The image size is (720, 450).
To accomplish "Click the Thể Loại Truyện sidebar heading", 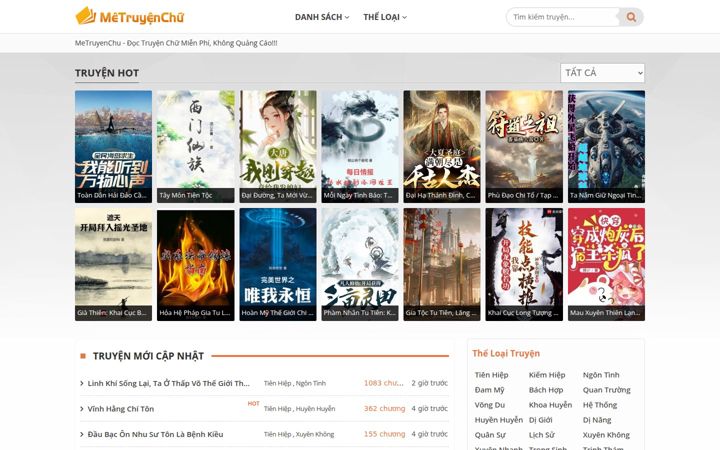I will 506,353.
